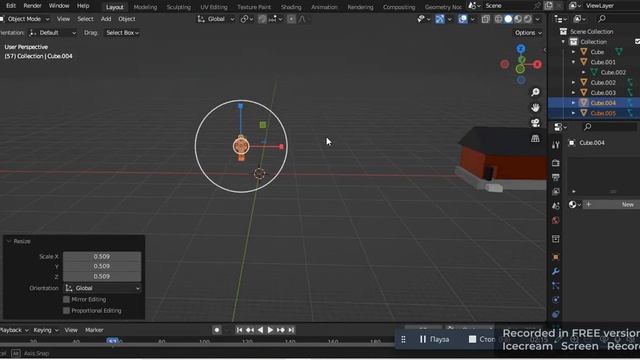Open the Render properties tab

[x=556, y=163]
